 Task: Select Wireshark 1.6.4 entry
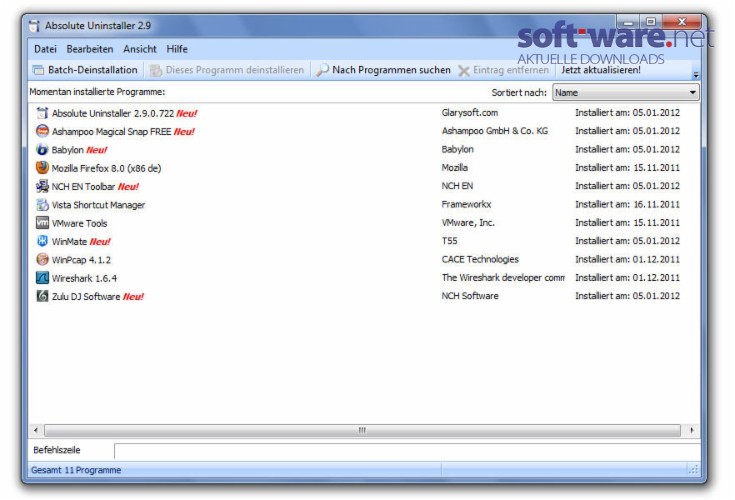(84, 278)
